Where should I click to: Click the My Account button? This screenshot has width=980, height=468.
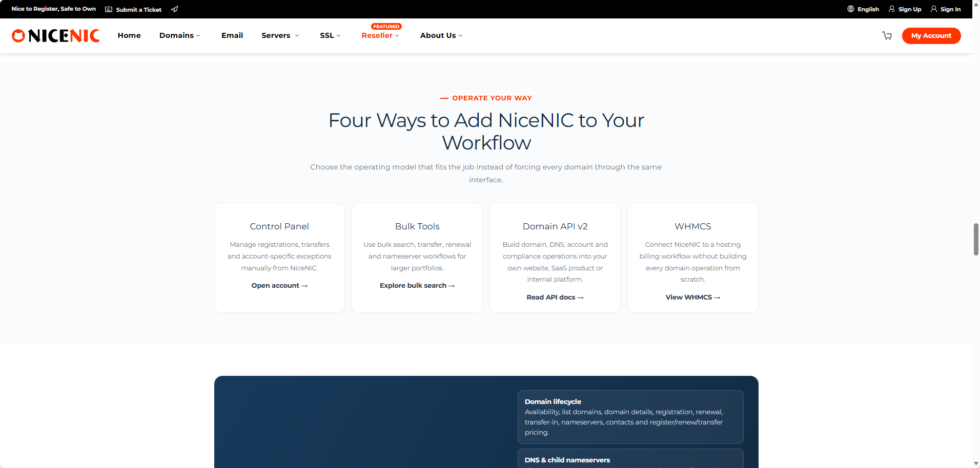coord(931,36)
